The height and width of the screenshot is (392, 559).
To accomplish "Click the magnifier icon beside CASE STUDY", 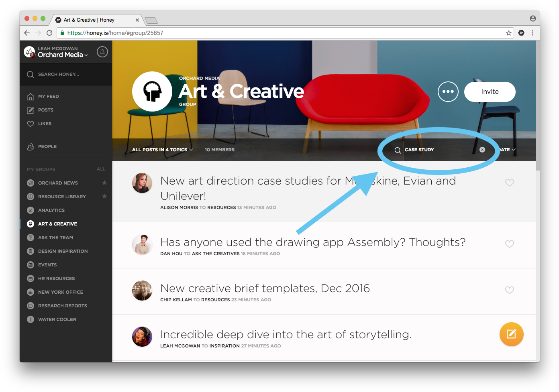I will 398,150.
